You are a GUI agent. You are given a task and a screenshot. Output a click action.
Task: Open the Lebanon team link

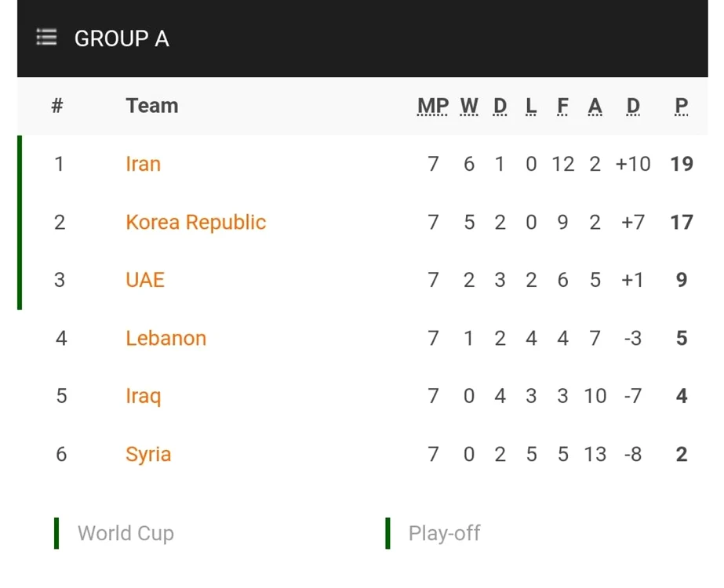166,338
